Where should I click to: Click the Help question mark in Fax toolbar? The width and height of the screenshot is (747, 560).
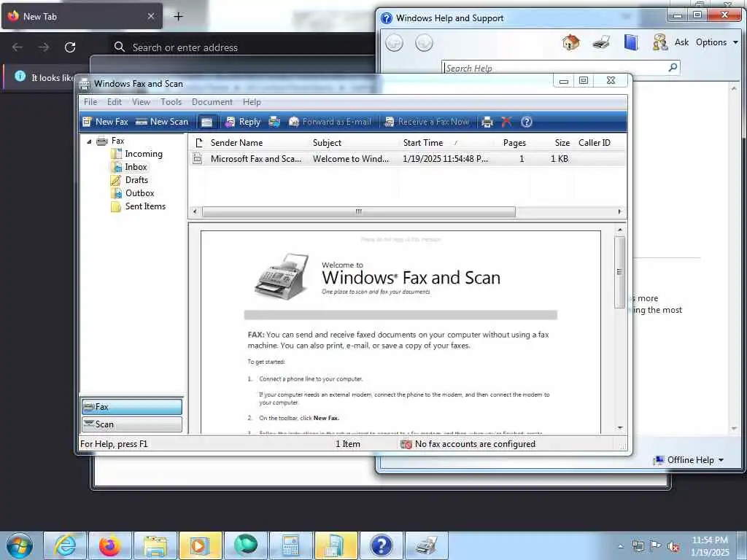526,122
